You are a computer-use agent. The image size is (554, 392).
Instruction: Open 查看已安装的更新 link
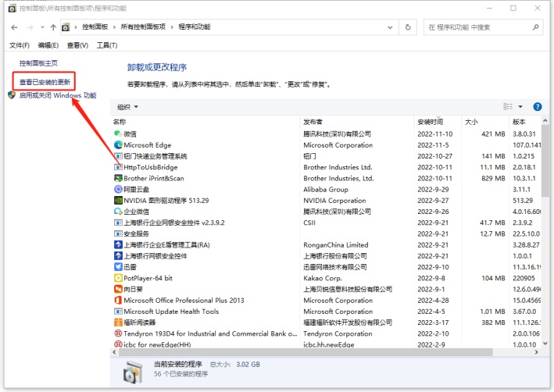click(x=45, y=82)
